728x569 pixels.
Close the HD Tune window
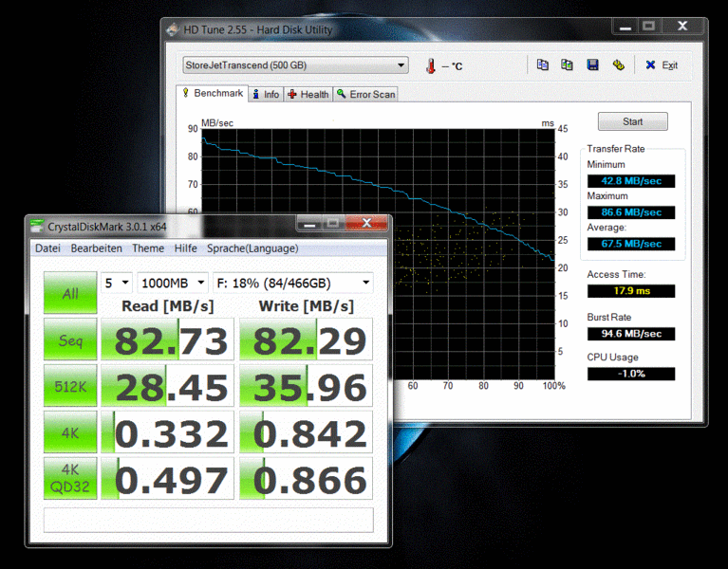[x=682, y=26]
